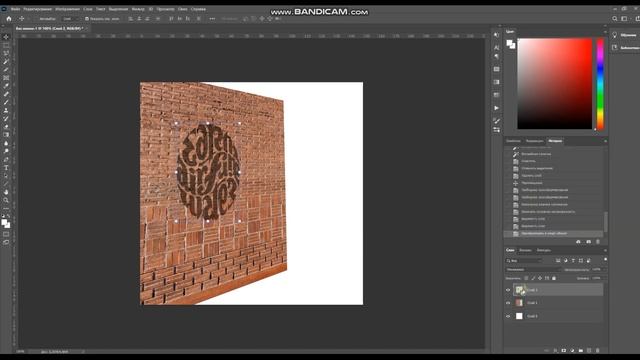Open the Фильтр menu
The width and height of the screenshot is (640, 360).
tap(138, 9)
